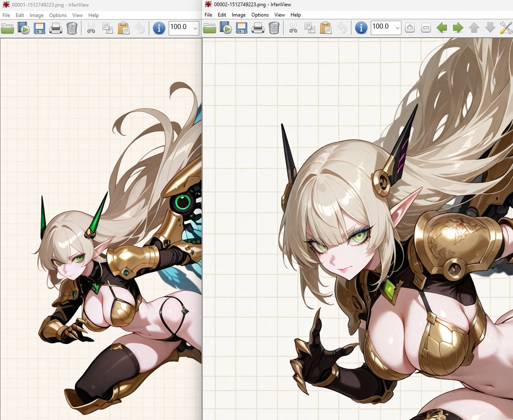The image size is (513, 420).
Task: Click Paste clipboard icon in left window
Action: (x=124, y=29)
